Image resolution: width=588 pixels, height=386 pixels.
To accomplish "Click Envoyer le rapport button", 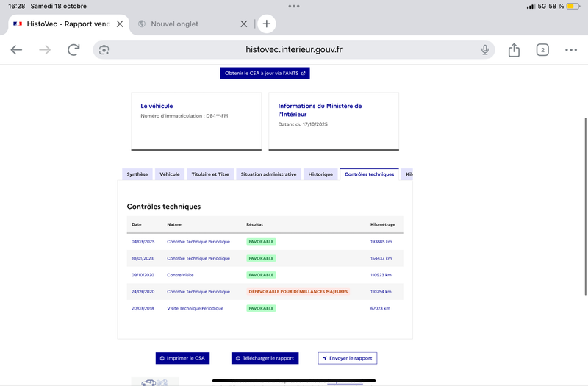I will click(347, 358).
